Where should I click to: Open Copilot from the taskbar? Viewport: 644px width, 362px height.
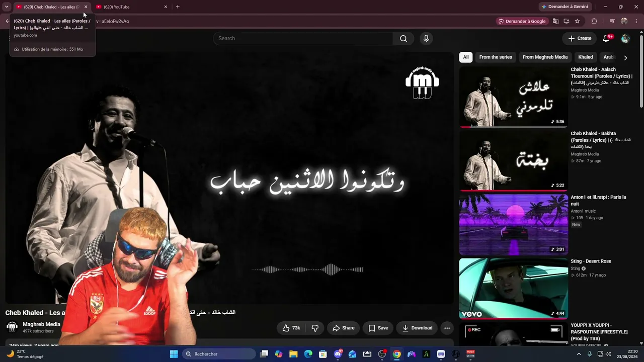point(279,354)
